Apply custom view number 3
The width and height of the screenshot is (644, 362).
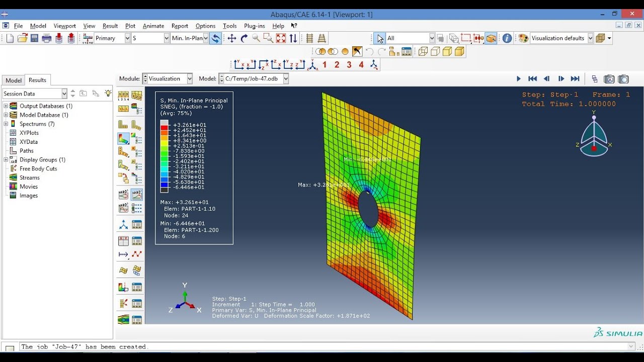pos(349,64)
